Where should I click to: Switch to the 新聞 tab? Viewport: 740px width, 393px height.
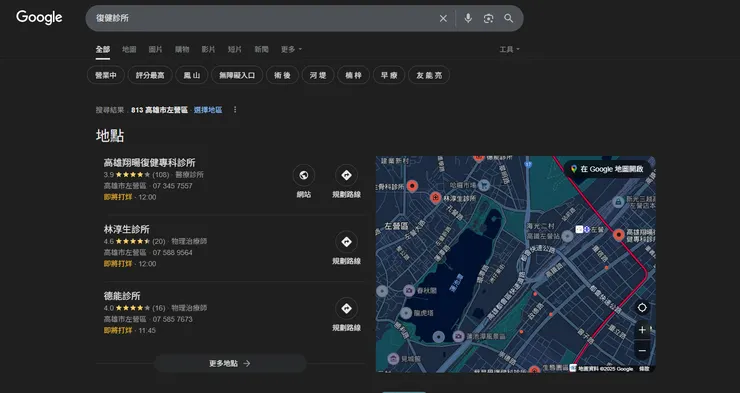coord(261,49)
